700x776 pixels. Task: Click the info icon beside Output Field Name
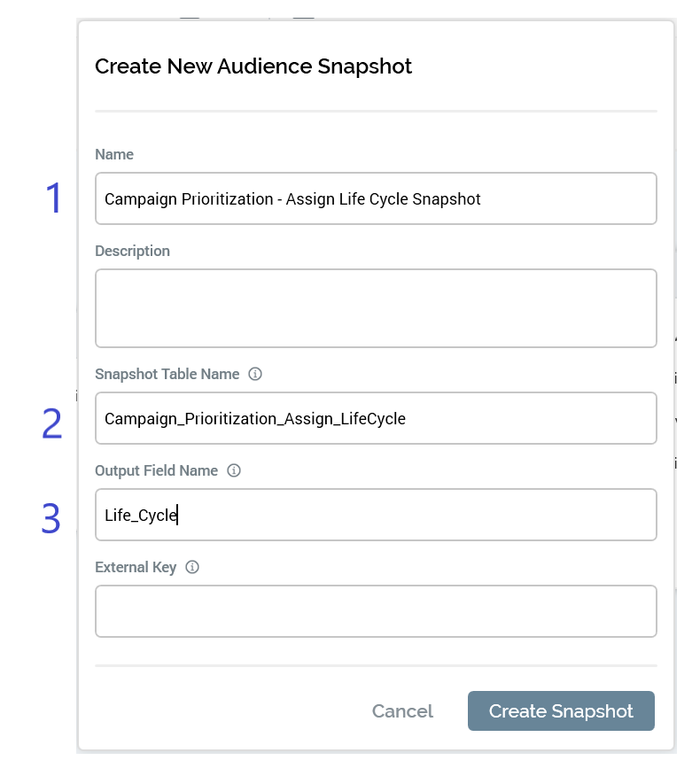[x=234, y=470]
